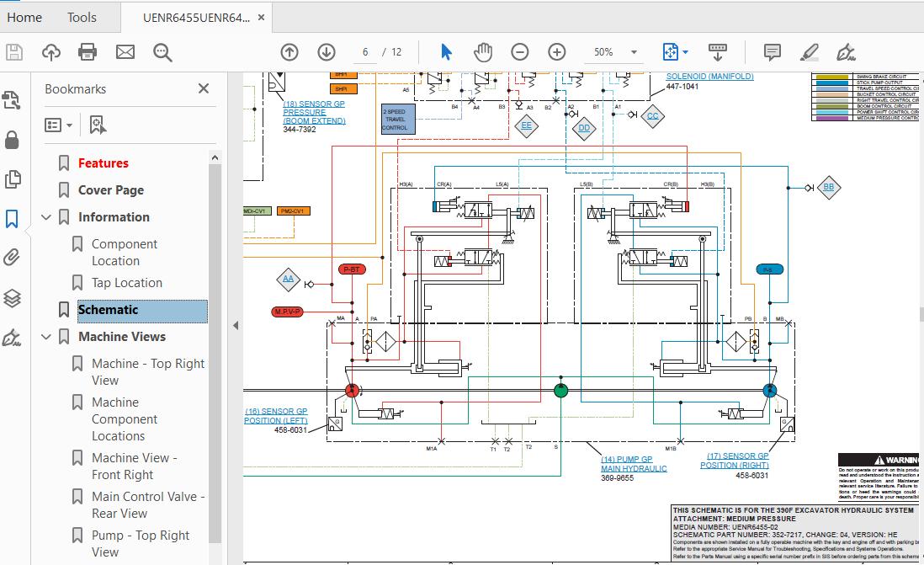Viewport: 924px width, 565px height.
Task: Switch to the Home tab
Action: (24, 17)
